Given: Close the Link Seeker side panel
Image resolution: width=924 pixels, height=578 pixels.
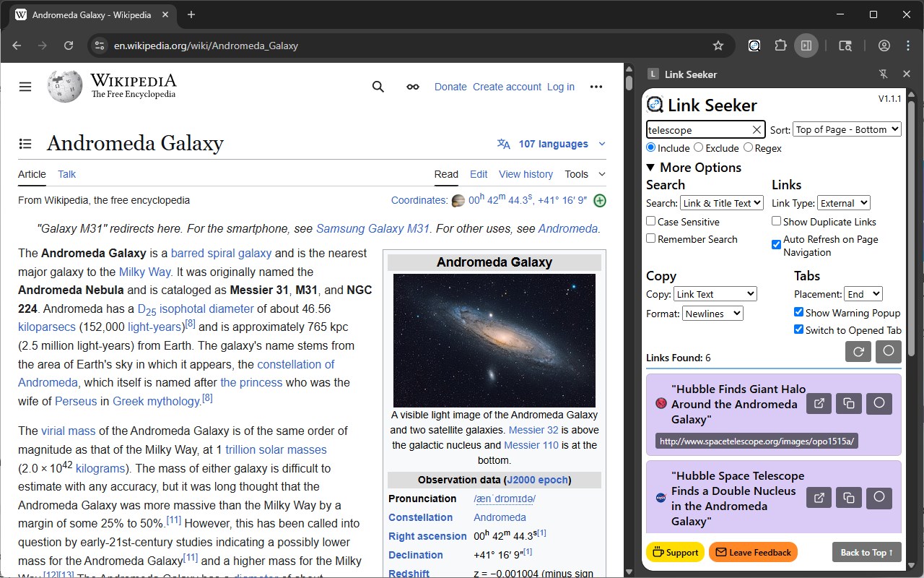Looking at the screenshot, I should (x=907, y=74).
